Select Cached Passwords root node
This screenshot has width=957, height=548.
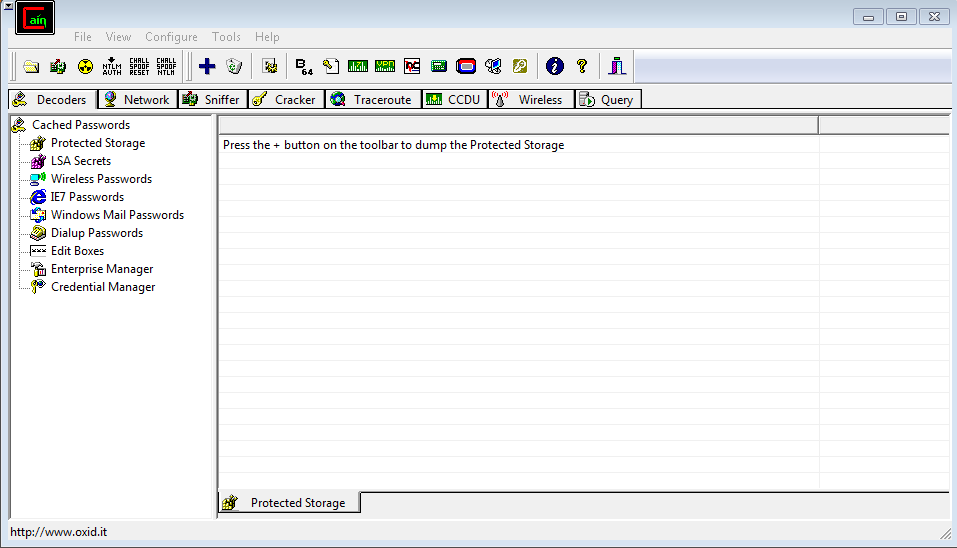tap(81, 124)
